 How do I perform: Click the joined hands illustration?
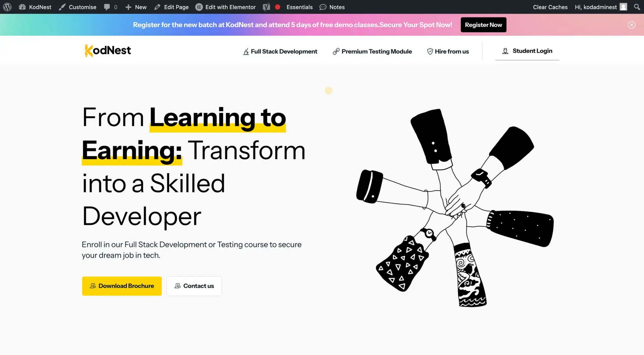point(455,208)
